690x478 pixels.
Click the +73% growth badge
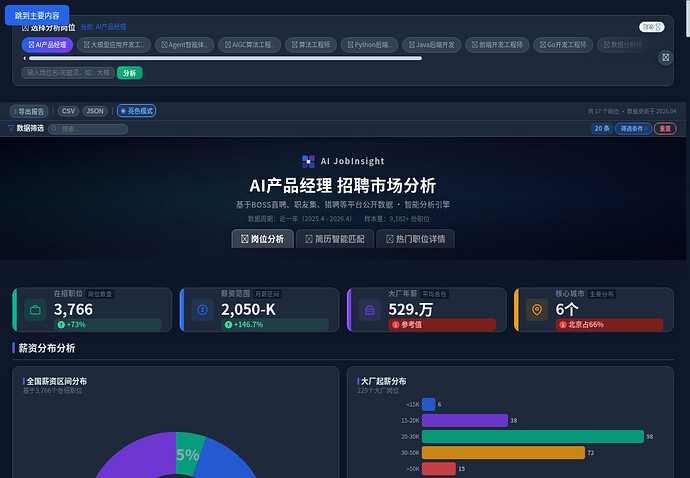(108, 325)
